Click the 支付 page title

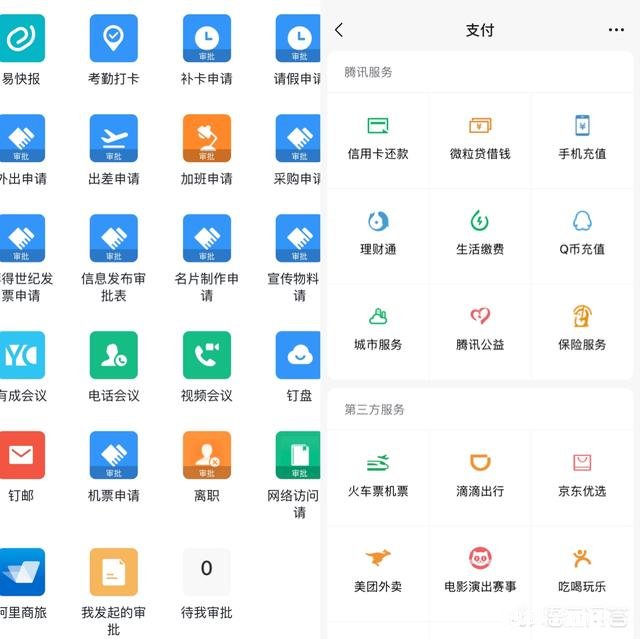[480, 30]
